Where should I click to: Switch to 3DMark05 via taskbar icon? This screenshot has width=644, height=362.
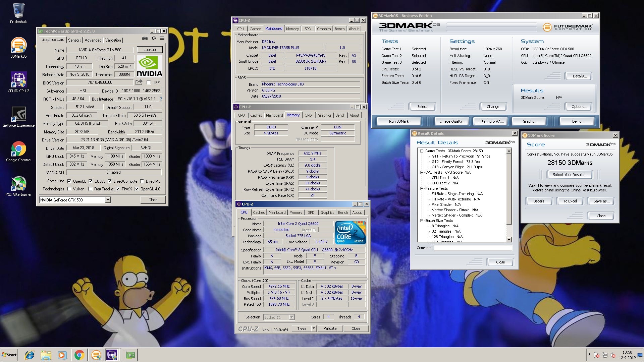click(x=96, y=355)
